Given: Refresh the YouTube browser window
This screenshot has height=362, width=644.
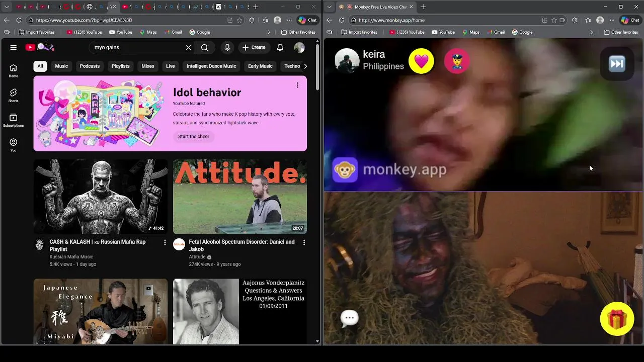Looking at the screenshot, I should (x=19, y=20).
